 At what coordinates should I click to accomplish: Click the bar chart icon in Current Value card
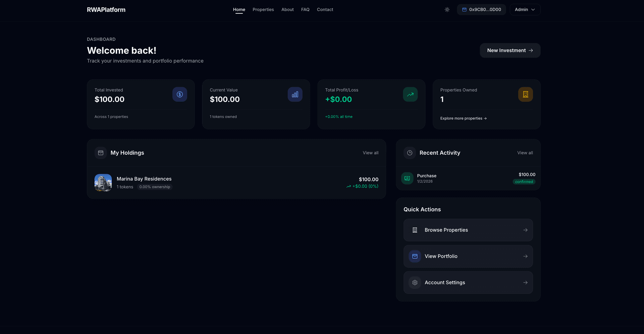(295, 94)
